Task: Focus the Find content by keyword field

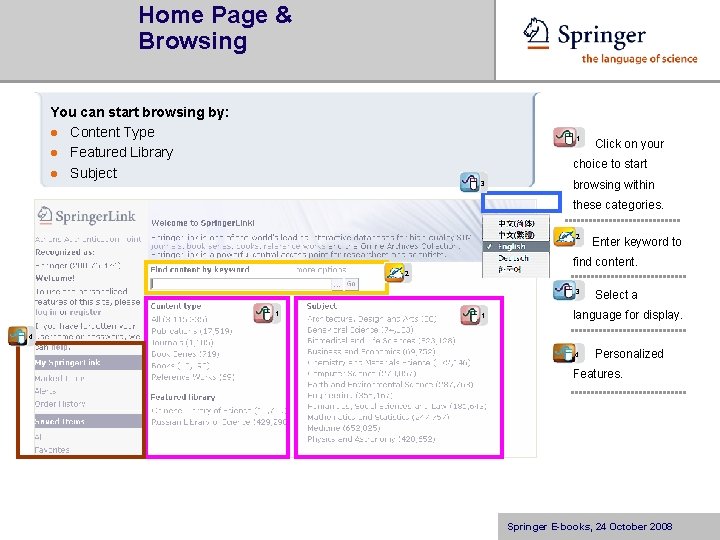Action: pyautogui.click(x=241, y=284)
